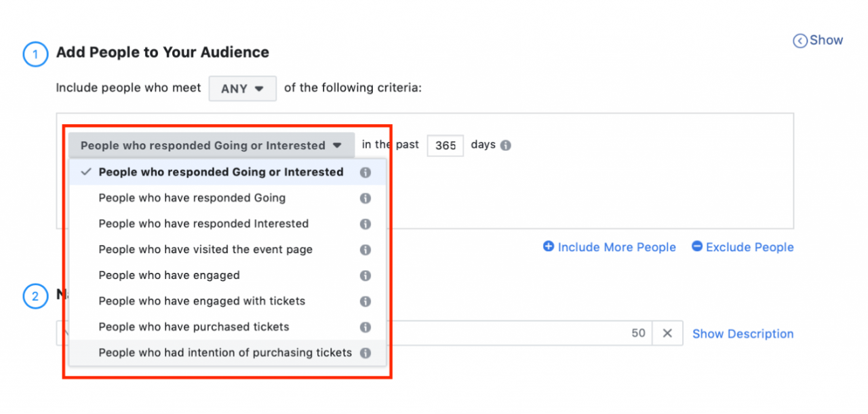The height and width of the screenshot is (414, 868).
Task: Click info icon beside 'engaged with tickets'
Action: (365, 301)
